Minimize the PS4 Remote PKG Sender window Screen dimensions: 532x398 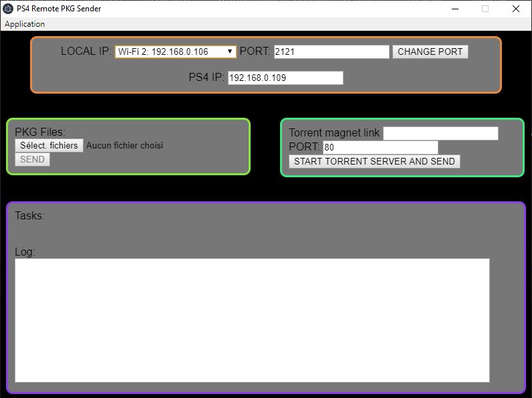[x=455, y=9]
